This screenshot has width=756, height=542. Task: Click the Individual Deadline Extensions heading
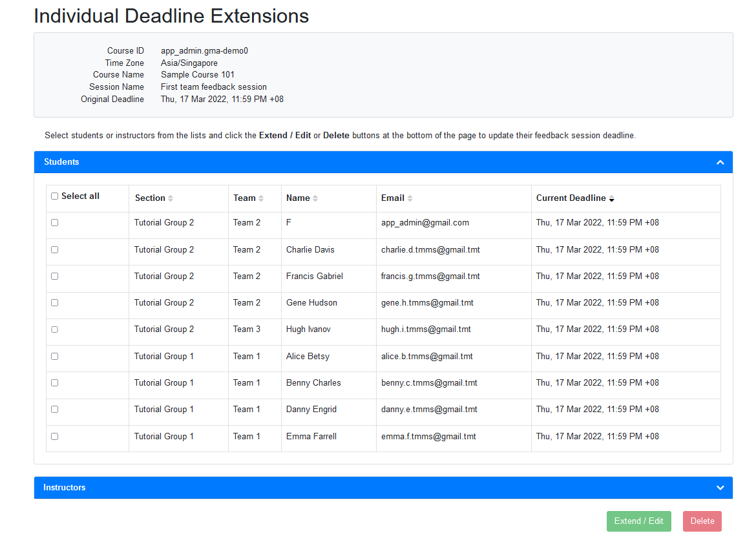[x=171, y=16]
